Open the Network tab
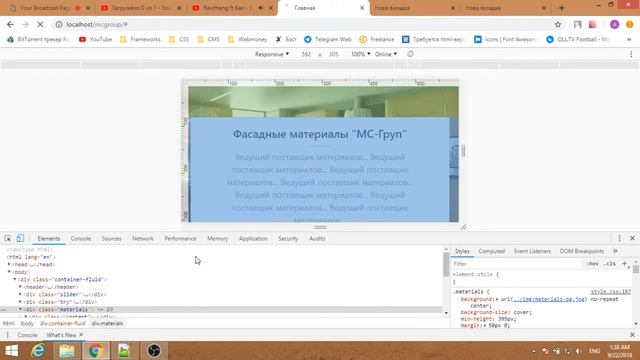640x360 pixels. 143,238
